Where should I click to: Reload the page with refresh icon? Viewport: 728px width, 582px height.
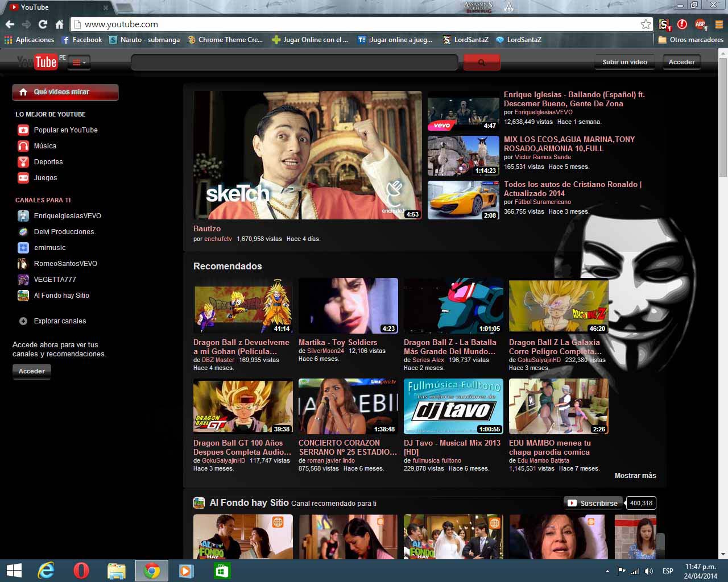pyautogui.click(x=43, y=24)
